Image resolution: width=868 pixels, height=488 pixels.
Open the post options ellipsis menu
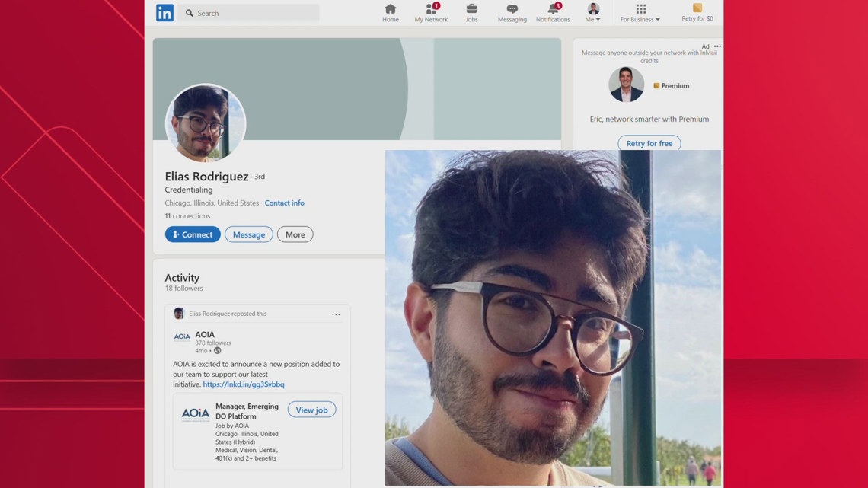point(336,314)
